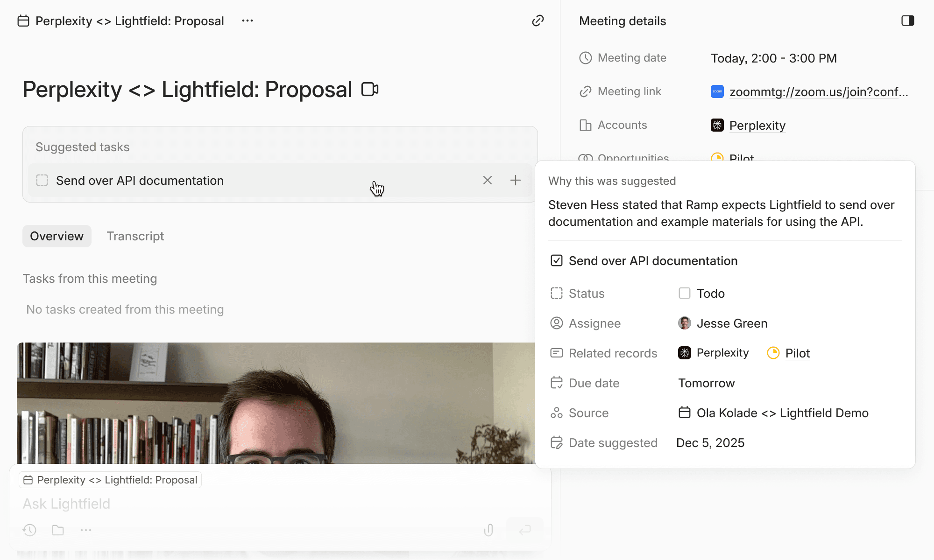Click the folder icon in the chat bar
Image resolution: width=934 pixels, height=560 pixels.
click(58, 530)
